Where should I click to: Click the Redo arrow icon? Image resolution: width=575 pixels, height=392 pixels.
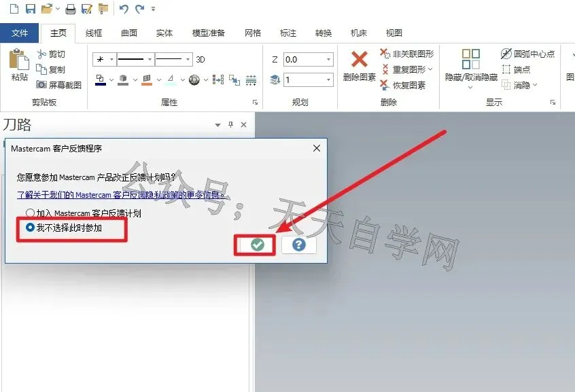(139, 9)
